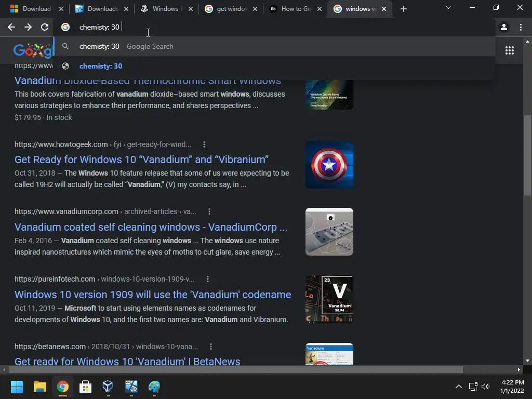Open more options for howtogeek.com result
This screenshot has height=399, width=532.
(x=204, y=144)
